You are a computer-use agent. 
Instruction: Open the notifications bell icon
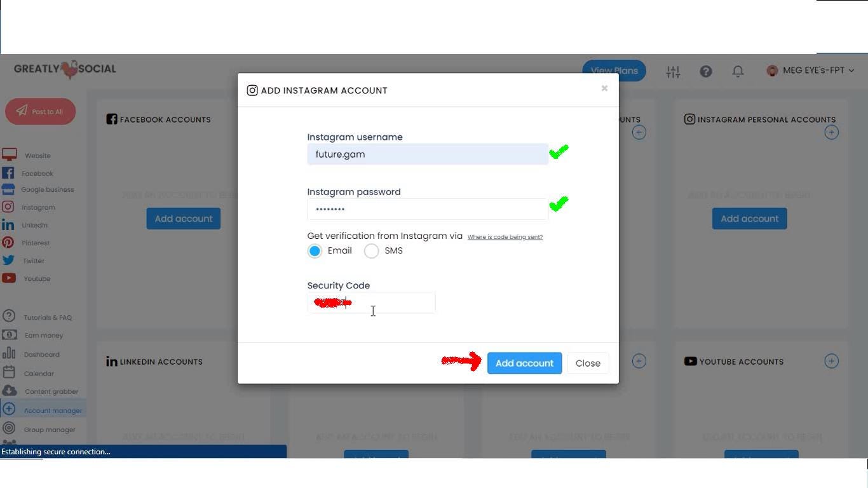coord(738,71)
